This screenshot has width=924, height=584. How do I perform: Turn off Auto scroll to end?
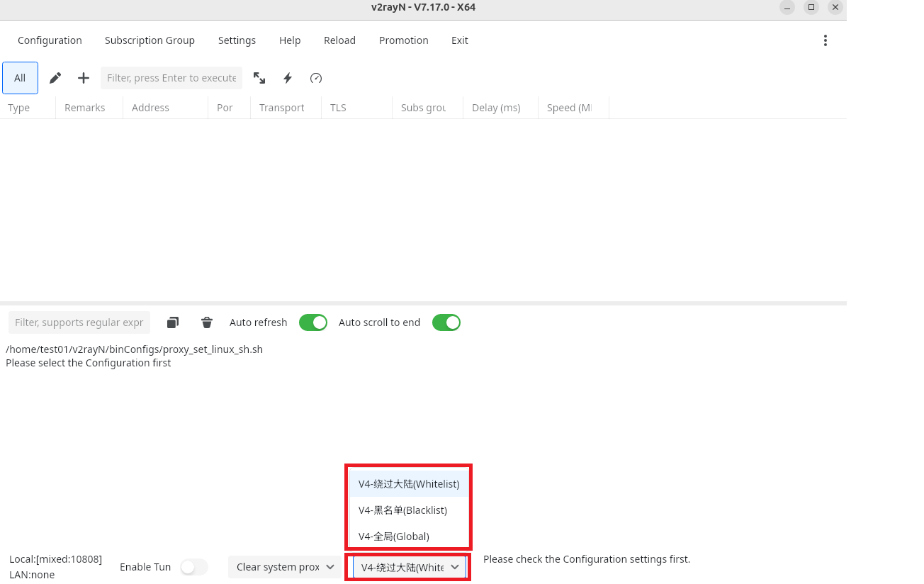(x=446, y=322)
